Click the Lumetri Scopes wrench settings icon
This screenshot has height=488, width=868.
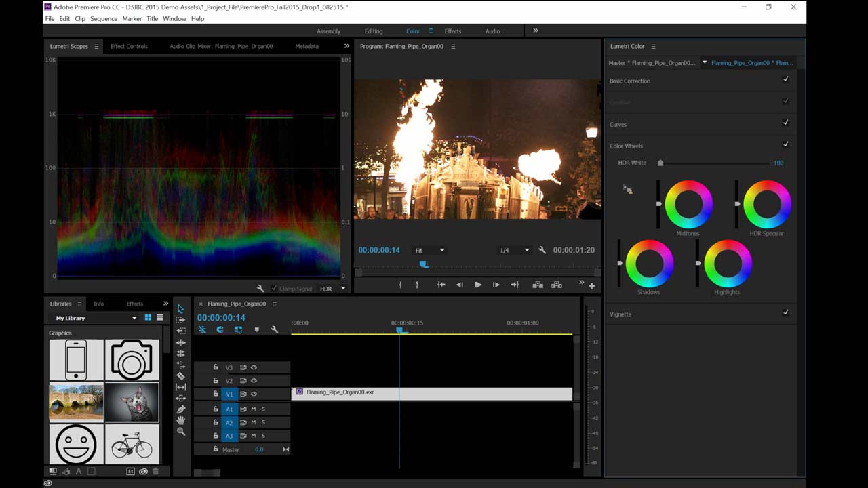tap(260, 289)
